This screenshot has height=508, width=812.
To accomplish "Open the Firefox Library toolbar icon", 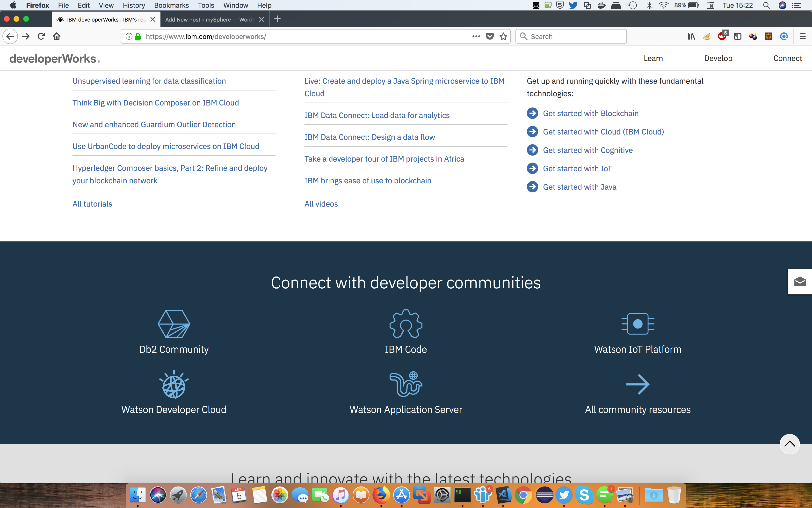I will [x=691, y=36].
